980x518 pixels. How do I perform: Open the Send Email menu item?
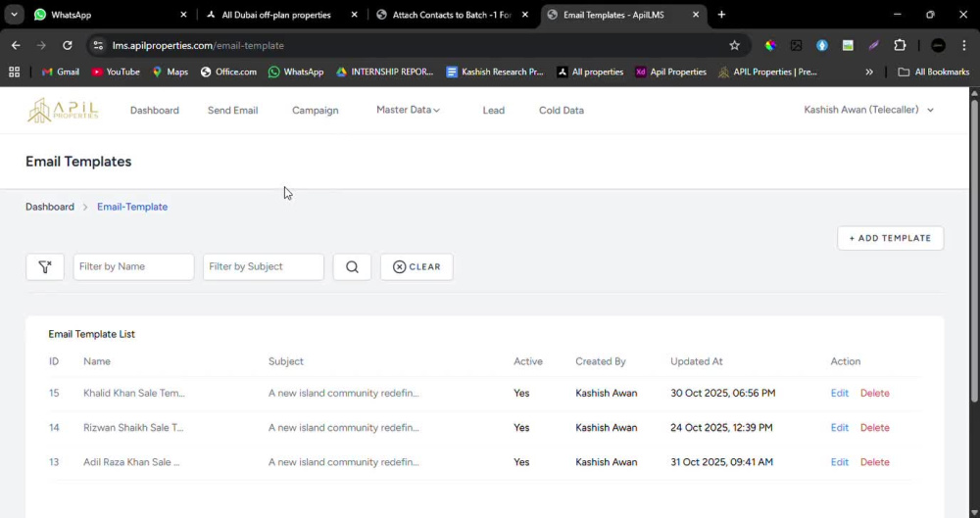click(232, 110)
